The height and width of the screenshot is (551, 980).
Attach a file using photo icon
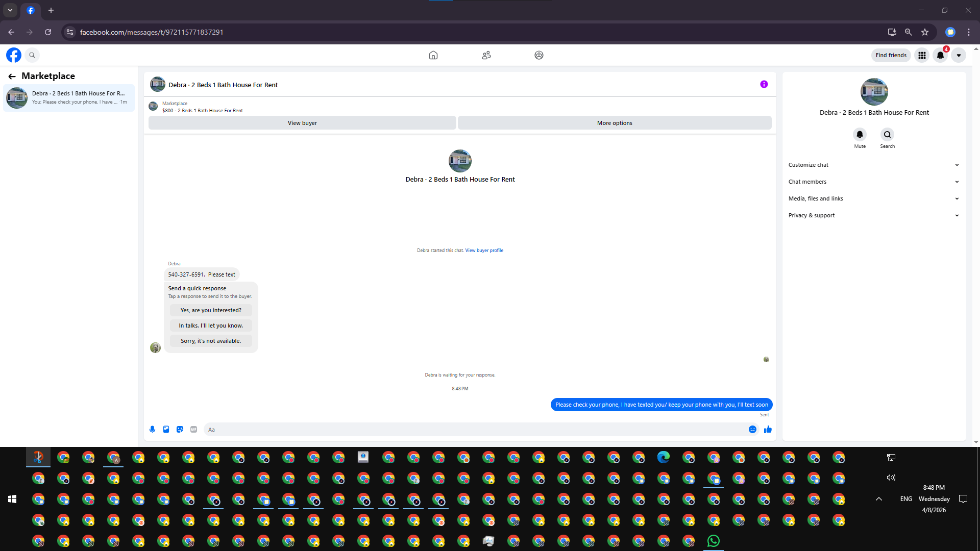(x=166, y=430)
